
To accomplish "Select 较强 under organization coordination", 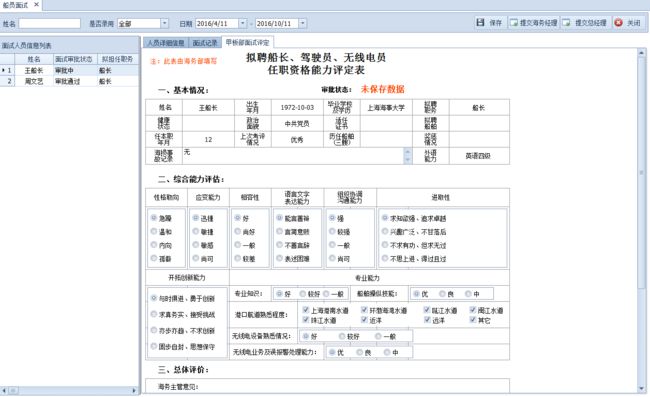I will (332, 232).
